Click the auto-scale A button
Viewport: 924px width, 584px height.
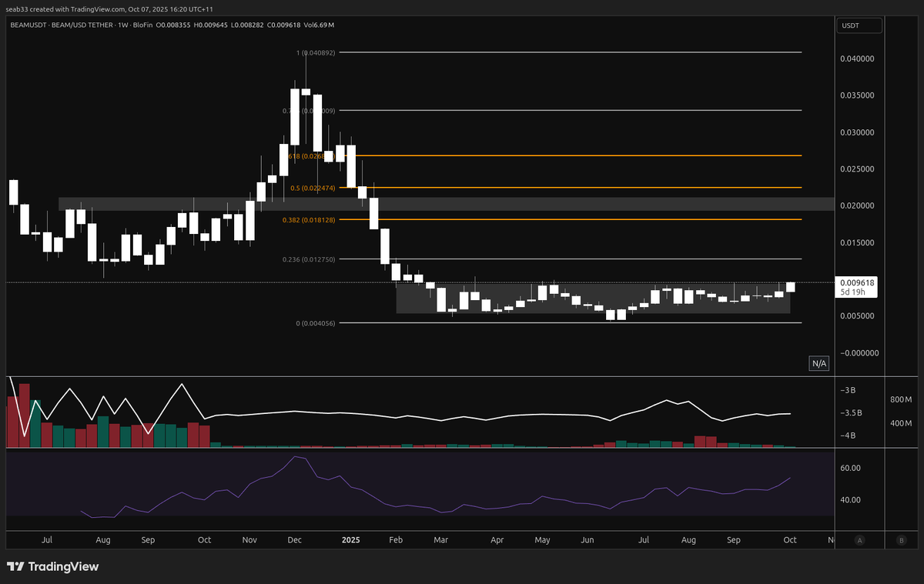[859, 541]
